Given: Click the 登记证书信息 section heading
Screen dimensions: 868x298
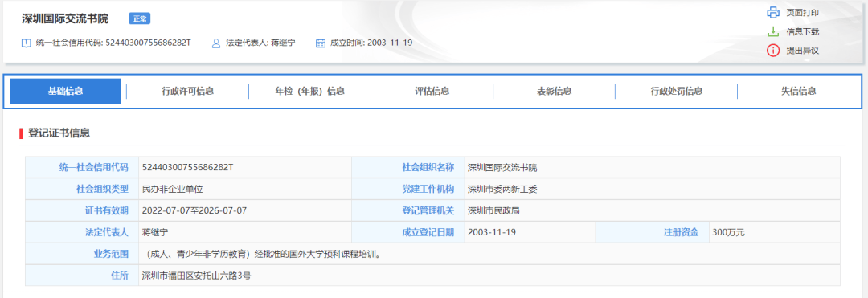Looking at the screenshot, I should [x=59, y=133].
